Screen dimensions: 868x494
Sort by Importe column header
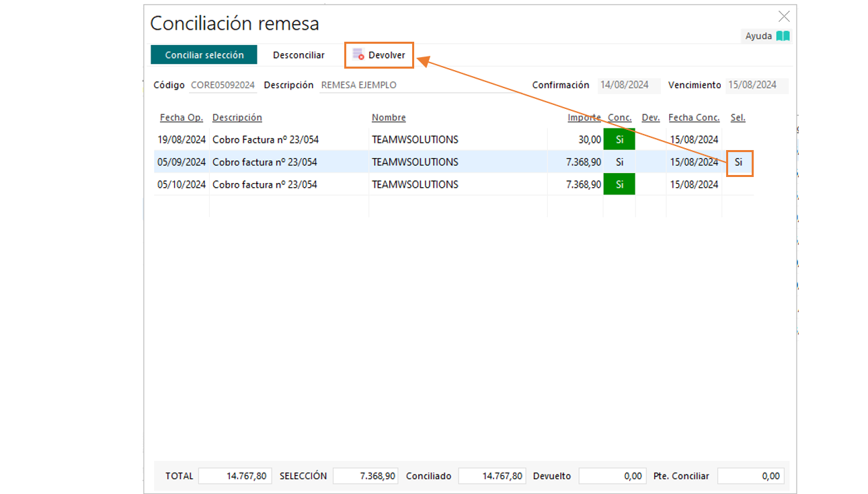(x=584, y=118)
